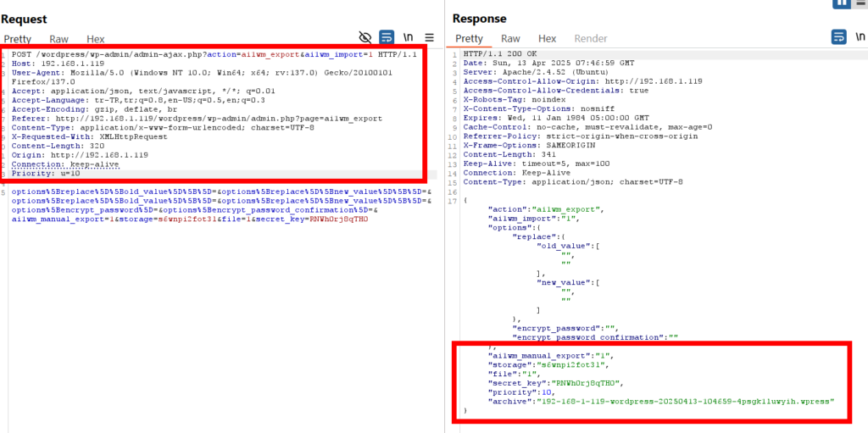868x433 pixels.
Task: Select the stacked layout icon at top right
Action: (862, 3)
